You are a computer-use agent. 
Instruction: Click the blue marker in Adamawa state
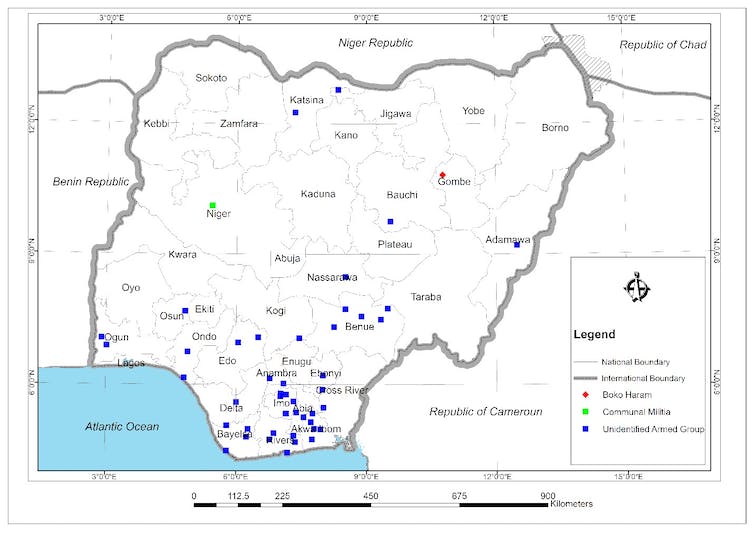(517, 244)
